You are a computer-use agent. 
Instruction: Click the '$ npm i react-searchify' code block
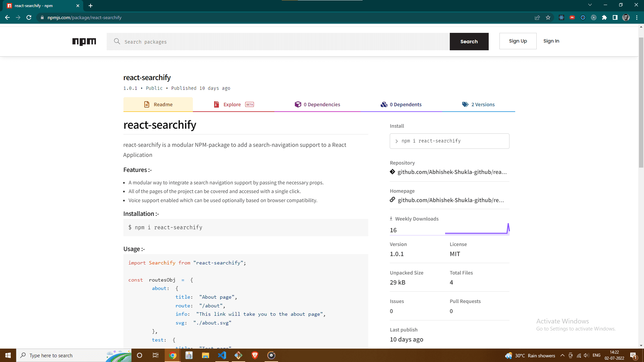click(246, 228)
